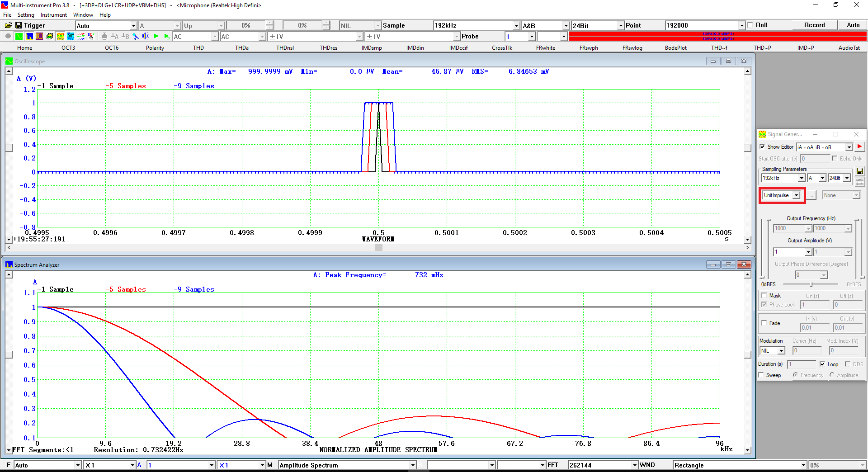Screen dimensions: 868x472
Task: Open the Help menu
Action: [x=105, y=15]
